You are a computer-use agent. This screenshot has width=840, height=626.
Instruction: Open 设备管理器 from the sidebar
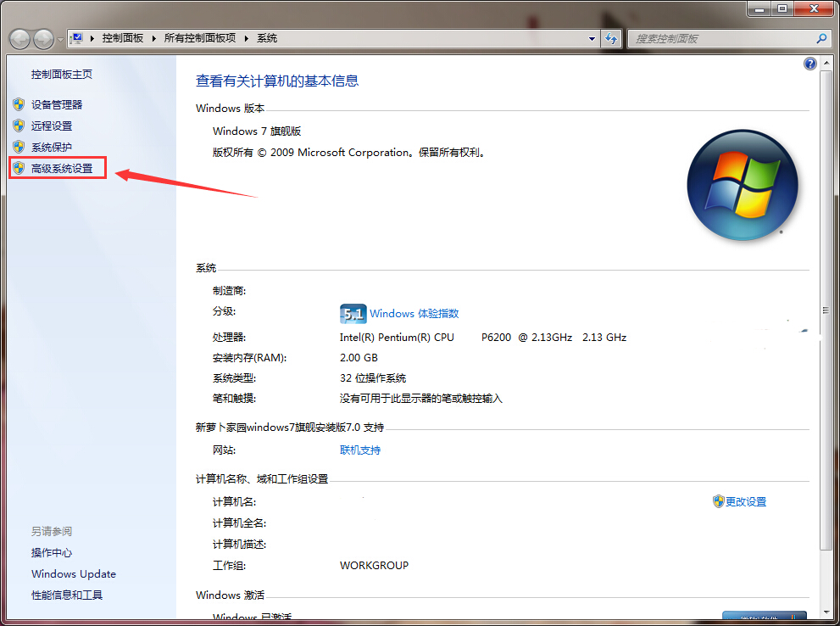(x=55, y=104)
